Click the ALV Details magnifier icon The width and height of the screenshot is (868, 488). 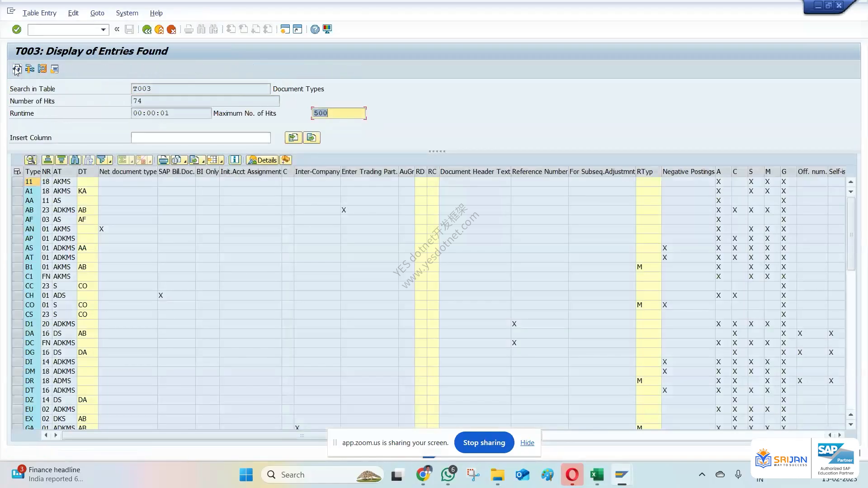[x=30, y=160]
